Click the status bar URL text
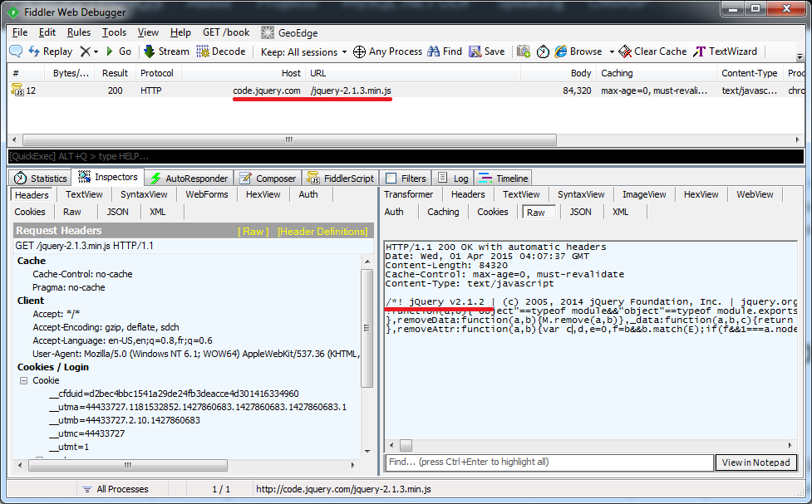The height and width of the screenshot is (504, 812). pyautogui.click(x=343, y=489)
